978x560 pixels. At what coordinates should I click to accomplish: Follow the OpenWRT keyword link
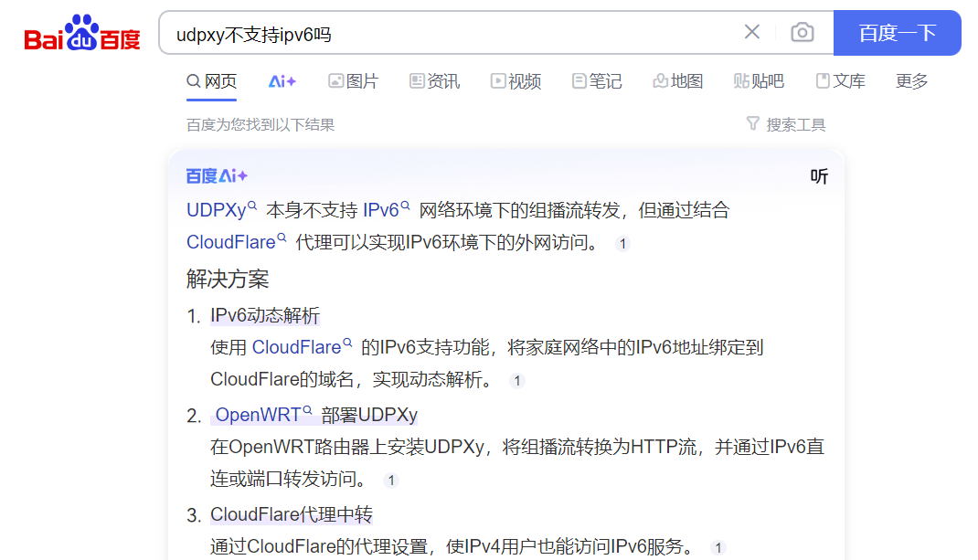[263, 415]
